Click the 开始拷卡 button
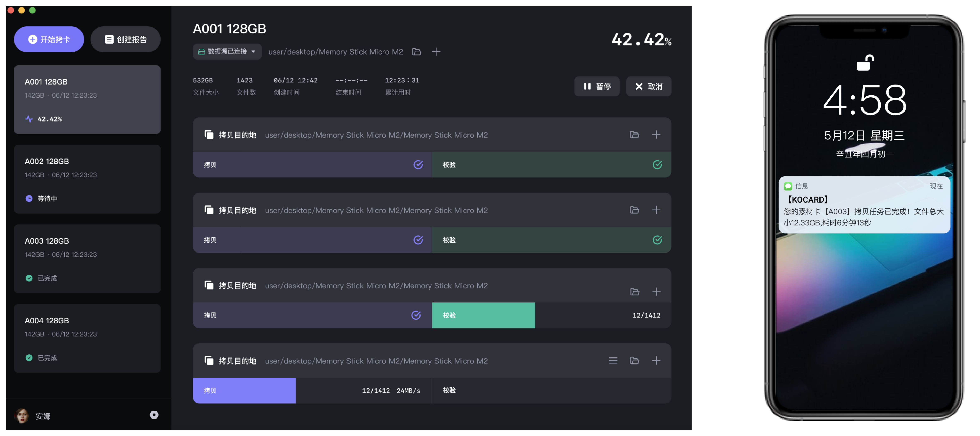 tap(49, 39)
